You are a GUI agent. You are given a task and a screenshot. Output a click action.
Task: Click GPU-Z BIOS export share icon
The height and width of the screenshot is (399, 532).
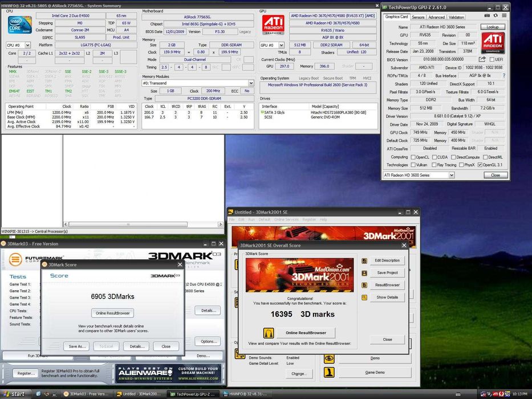(x=482, y=59)
